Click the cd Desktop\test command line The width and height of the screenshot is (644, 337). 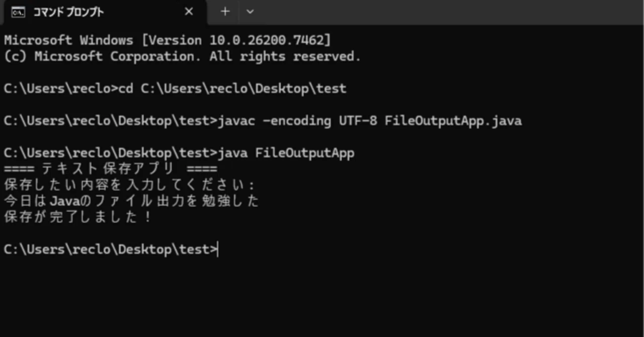(175, 89)
